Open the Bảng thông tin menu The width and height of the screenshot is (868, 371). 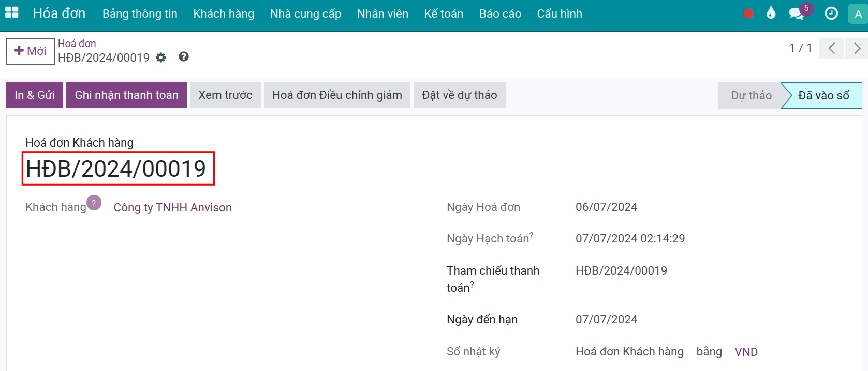tap(140, 14)
